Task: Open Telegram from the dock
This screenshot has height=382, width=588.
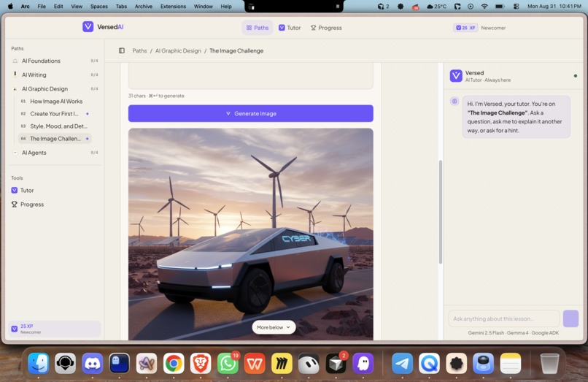Action: coord(403,363)
